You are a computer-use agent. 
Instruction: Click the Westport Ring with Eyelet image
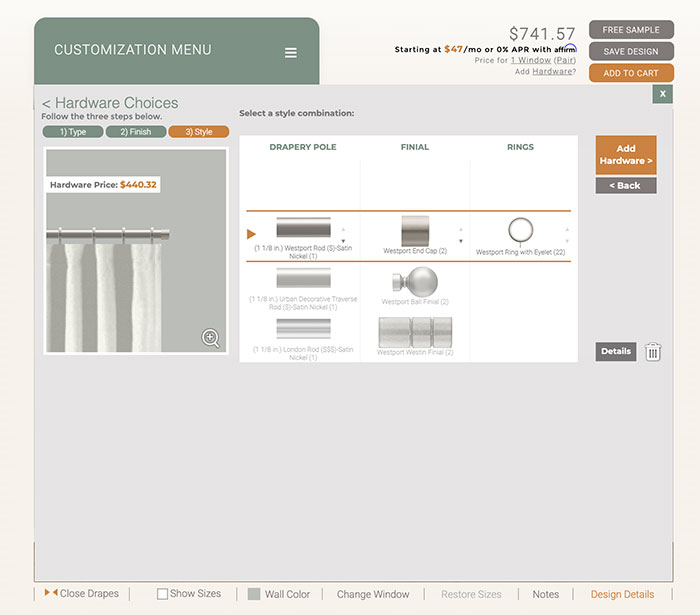click(522, 232)
